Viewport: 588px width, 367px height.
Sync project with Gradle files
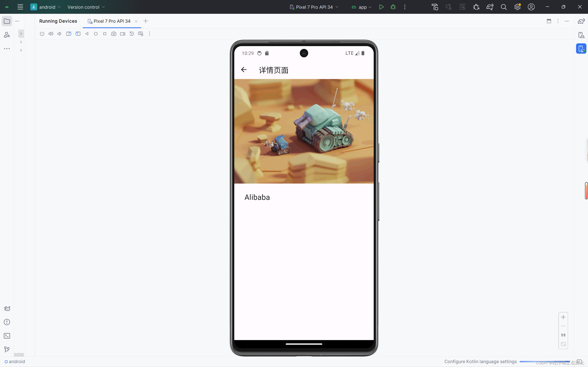(x=490, y=7)
